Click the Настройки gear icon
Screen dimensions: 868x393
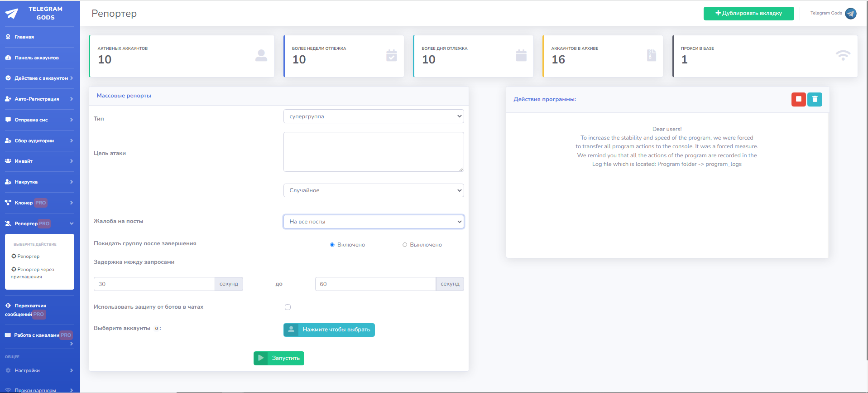[x=8, y=370]
